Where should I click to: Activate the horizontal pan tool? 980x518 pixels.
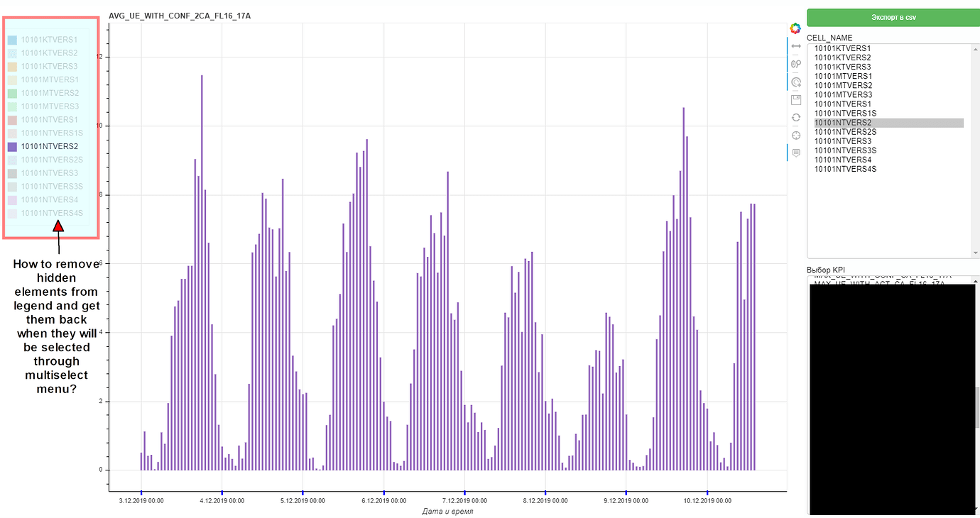point(796,46)
